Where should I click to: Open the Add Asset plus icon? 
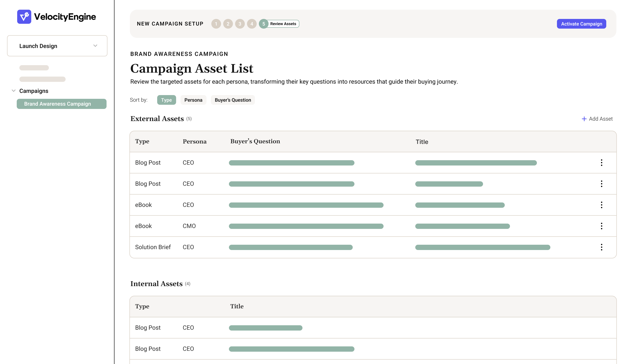(x=584, y=119)
